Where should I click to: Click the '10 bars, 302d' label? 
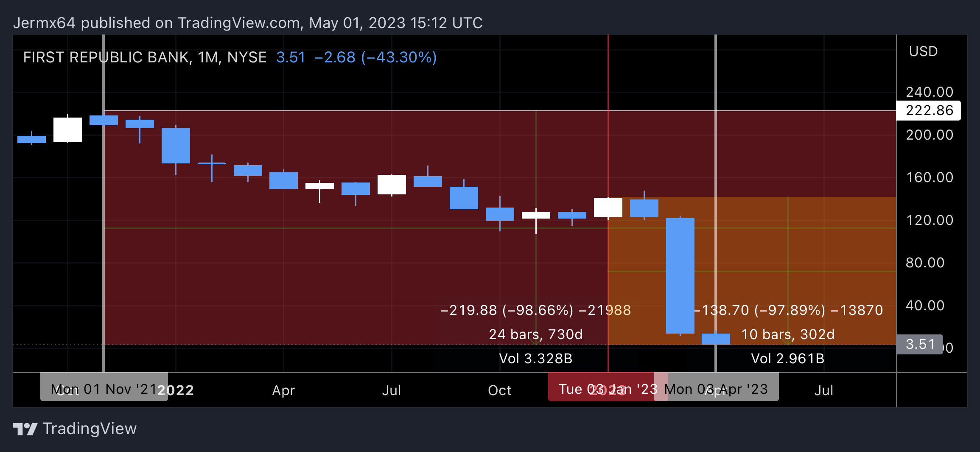pos(788,334)
